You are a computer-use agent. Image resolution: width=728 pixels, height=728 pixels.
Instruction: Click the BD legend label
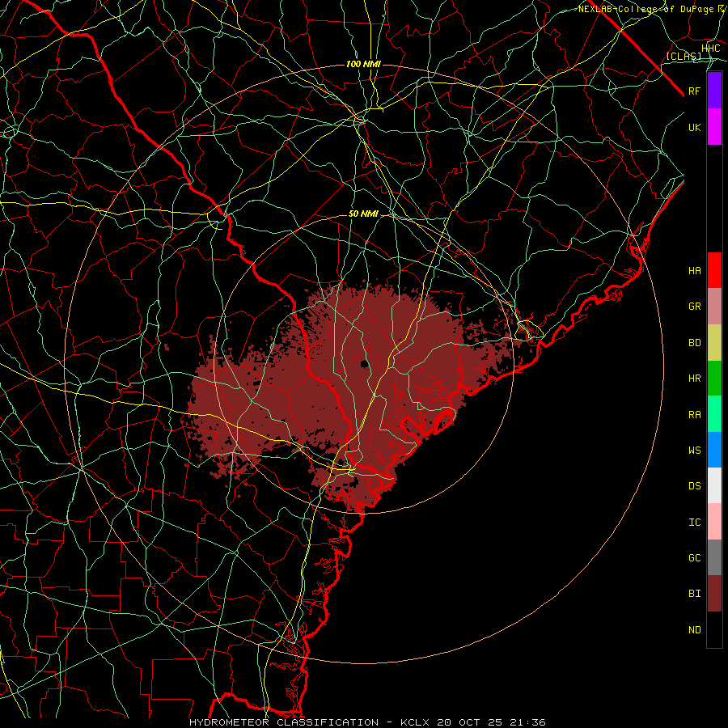point(695,343)
